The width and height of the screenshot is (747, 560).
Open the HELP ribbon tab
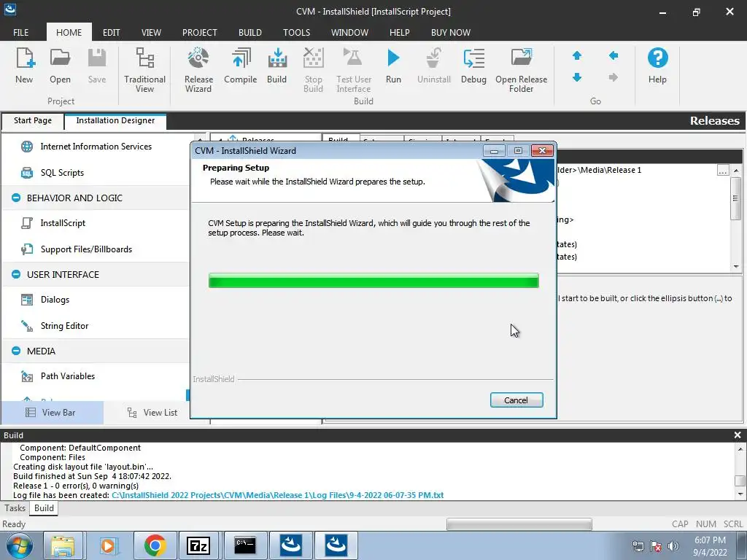tap(399, 32)
